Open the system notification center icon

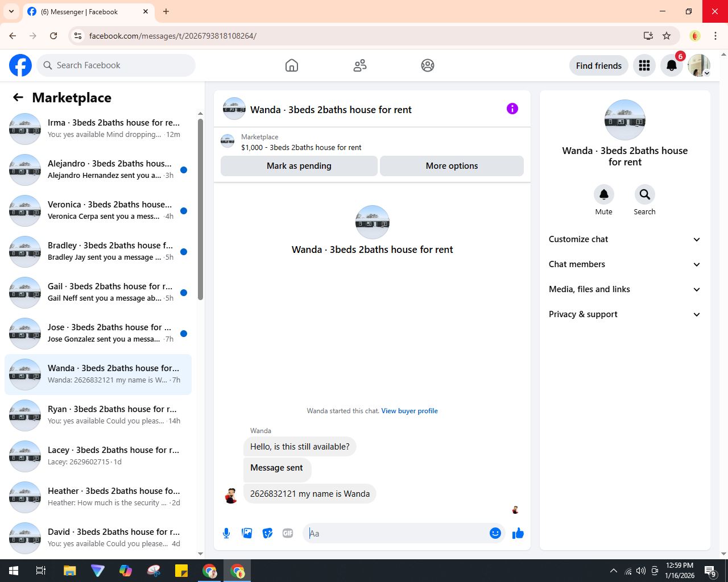point(710,571)
